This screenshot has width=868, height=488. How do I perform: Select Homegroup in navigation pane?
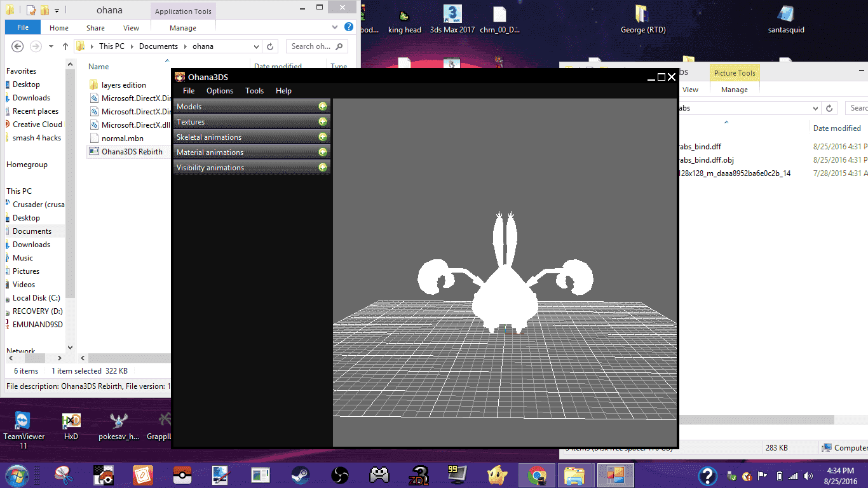(x=27, y=165)
